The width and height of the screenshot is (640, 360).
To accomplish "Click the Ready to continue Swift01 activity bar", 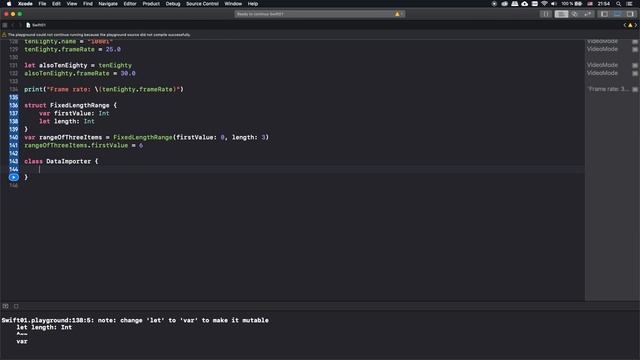I will pyautogui.click(x=320, y=14).
